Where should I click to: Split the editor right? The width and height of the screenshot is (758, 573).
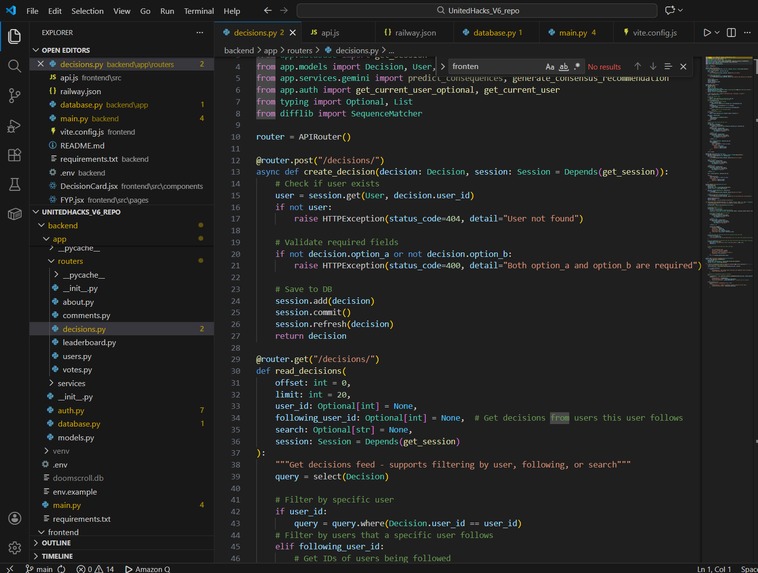[731, 32]
